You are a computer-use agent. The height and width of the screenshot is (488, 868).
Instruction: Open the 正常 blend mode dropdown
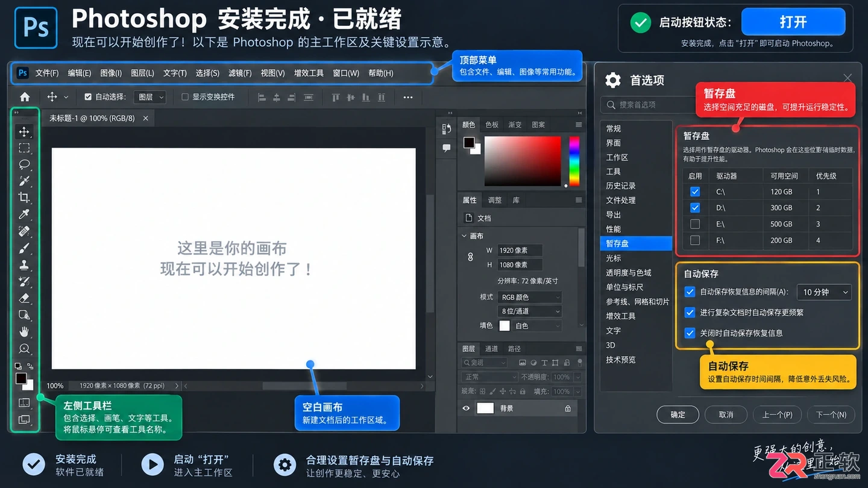490,377
